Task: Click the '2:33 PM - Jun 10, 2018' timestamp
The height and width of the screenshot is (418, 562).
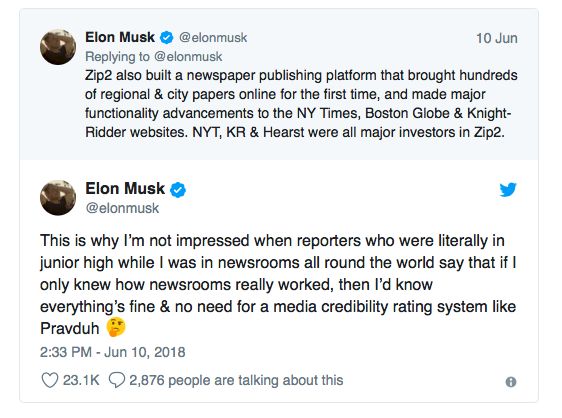Action: 113,352
